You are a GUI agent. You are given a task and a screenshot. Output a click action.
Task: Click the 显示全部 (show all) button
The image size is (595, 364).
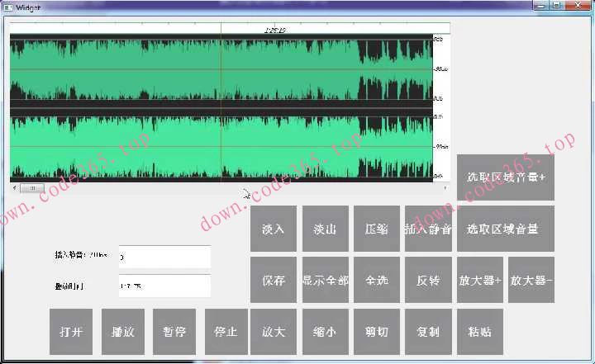click(x=326, y=280)
